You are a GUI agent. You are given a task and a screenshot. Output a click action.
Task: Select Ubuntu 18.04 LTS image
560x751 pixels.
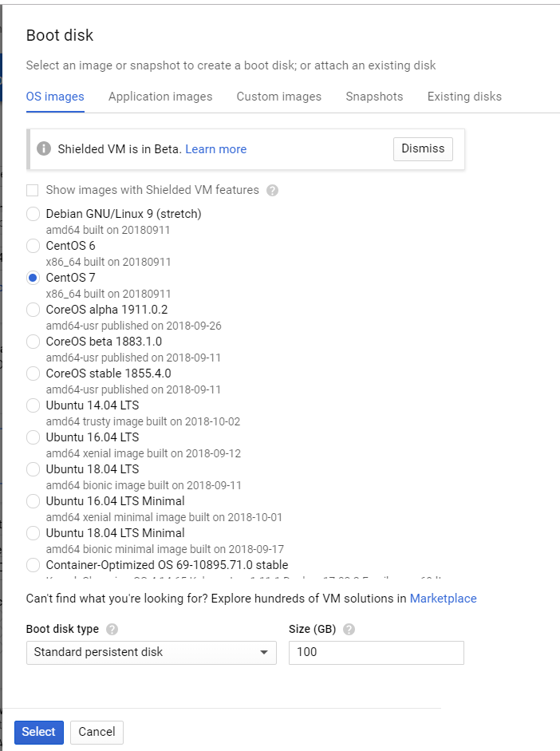coord(33,469)
